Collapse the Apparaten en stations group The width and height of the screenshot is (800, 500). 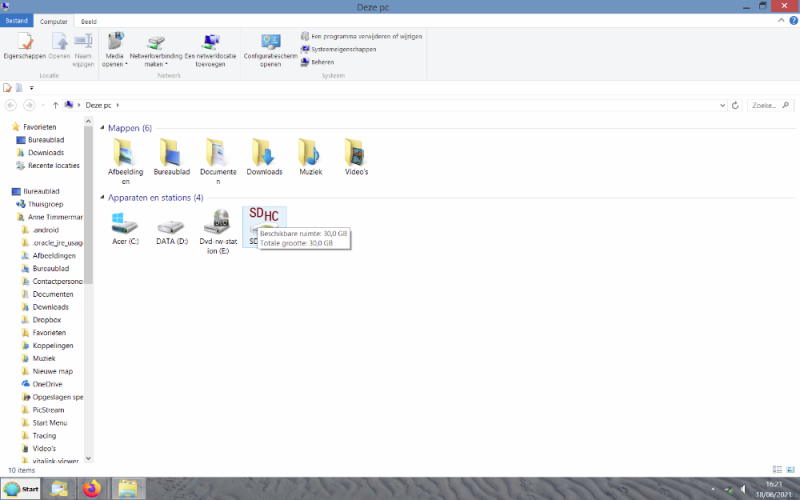click(x=102, y=198)
